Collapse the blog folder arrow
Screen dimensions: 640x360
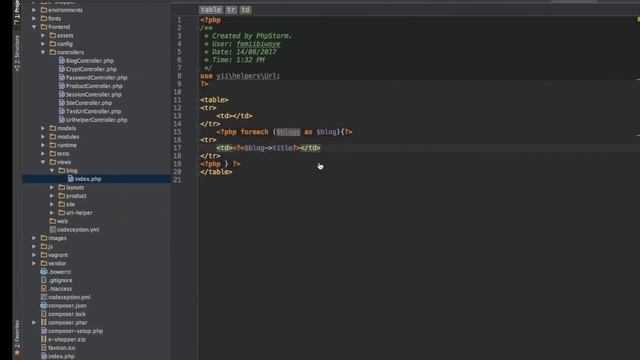(x=52, y=171)
